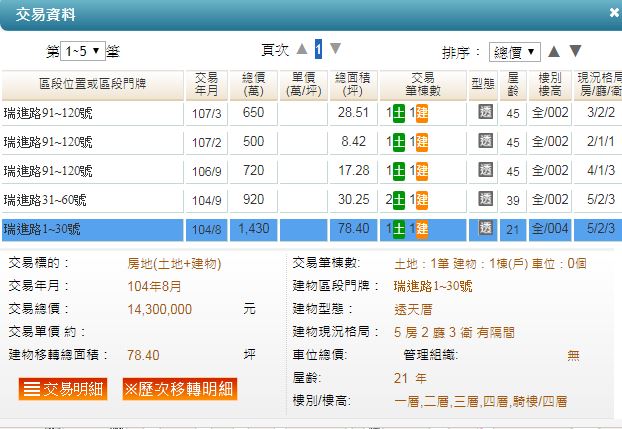Click 型態 column header
Viewport: 622px width, 429px height.
click(x=483, y=85)
